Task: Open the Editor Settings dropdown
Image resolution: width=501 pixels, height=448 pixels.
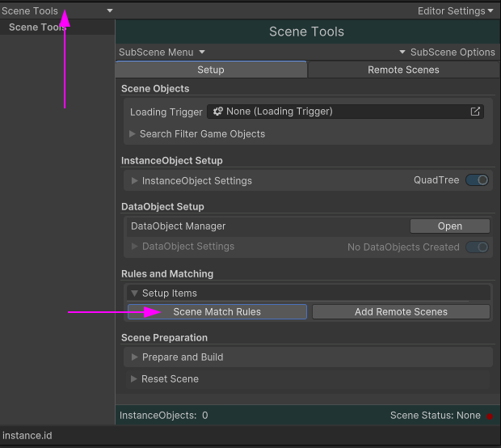Action: (455, 11)
